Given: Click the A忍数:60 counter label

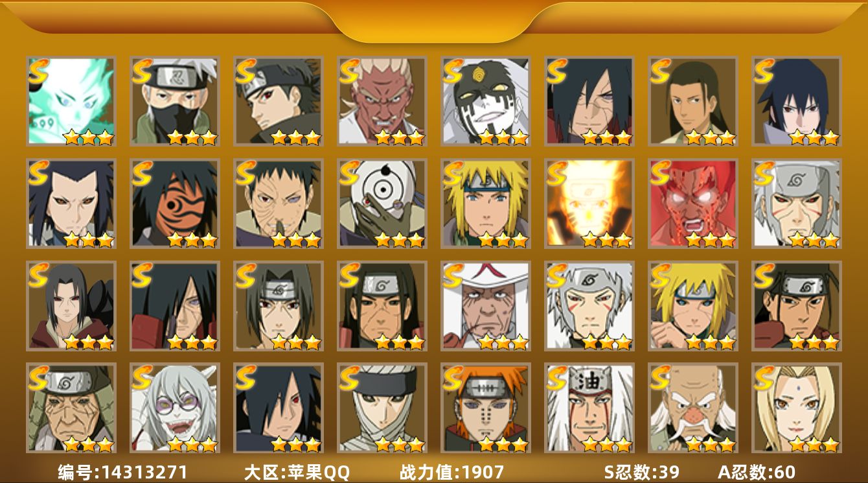Looking at the screenshot, I should (757, 472).
